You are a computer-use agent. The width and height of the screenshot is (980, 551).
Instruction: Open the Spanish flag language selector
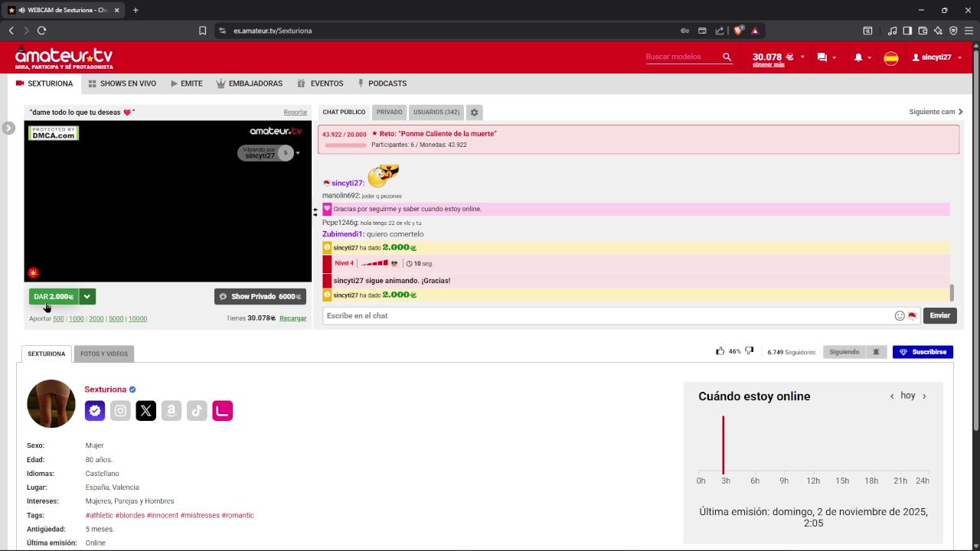[x=890, y=58]
